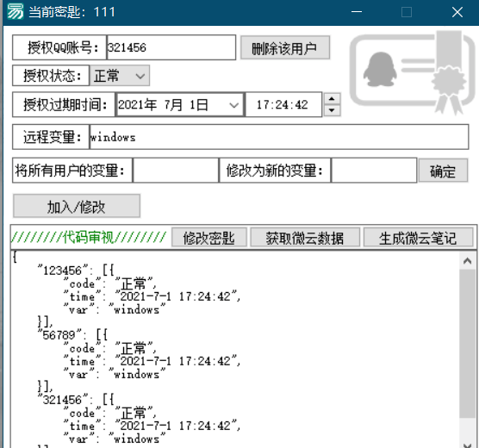The width and height of the screenshot is (479, 448).
Task: Open the date picker dropdown for 2021年 7月 1日
Action: [x=234, y=105]
